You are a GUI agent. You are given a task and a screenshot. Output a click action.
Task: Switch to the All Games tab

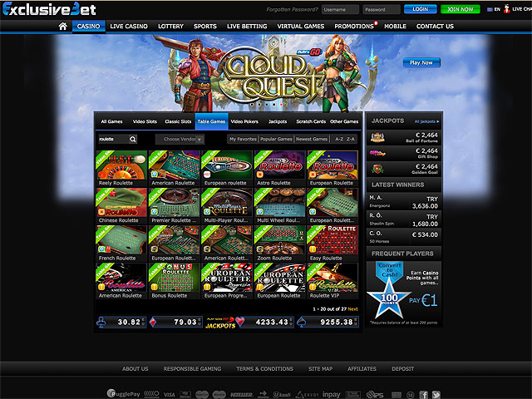(x=111, y=121)
